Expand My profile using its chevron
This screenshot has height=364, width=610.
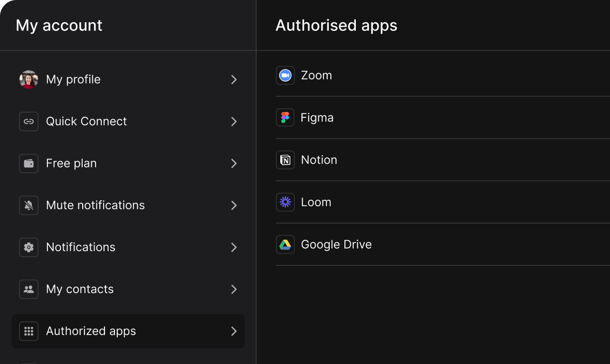click(234, 80)
